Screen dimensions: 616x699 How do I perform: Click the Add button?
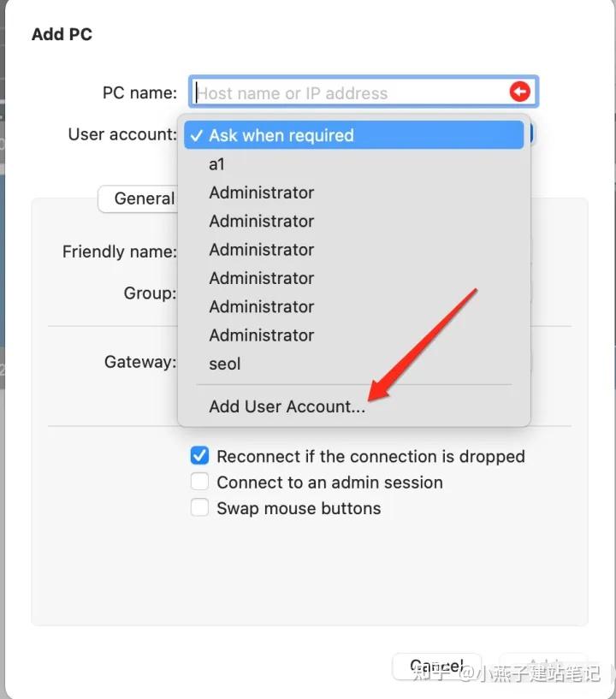(x=544, y=666)
